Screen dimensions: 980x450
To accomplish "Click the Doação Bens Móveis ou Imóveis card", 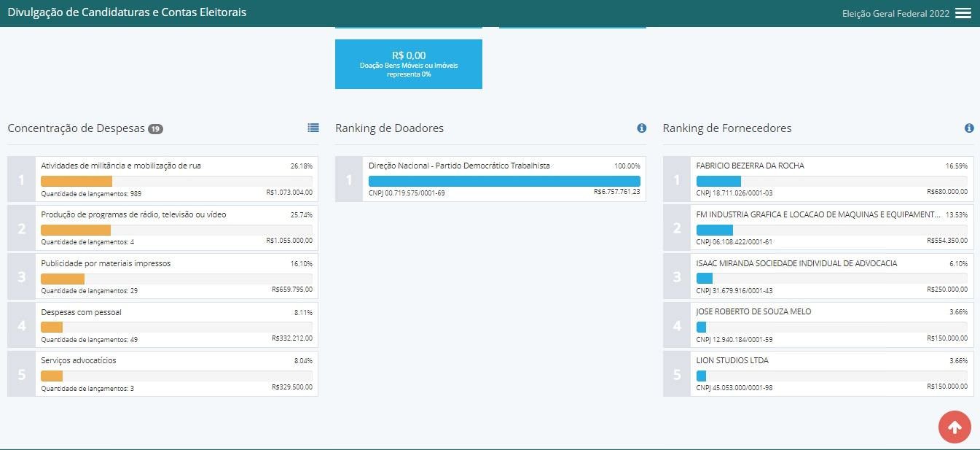I will [409, 64].
